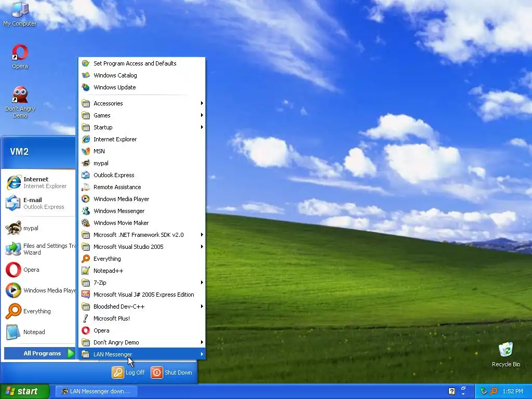Click the MSN butterfly icon
Screen dimensions: 532x399
coord(86,151)
